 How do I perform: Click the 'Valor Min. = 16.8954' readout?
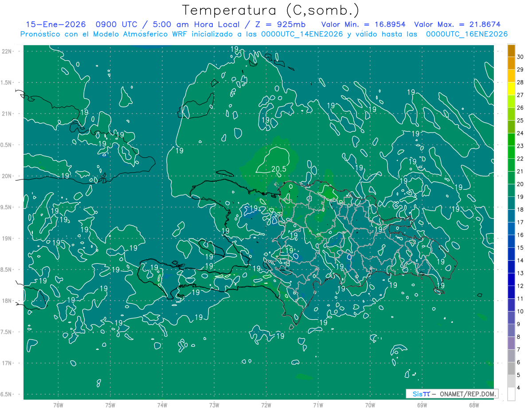(x=363, y=24)
